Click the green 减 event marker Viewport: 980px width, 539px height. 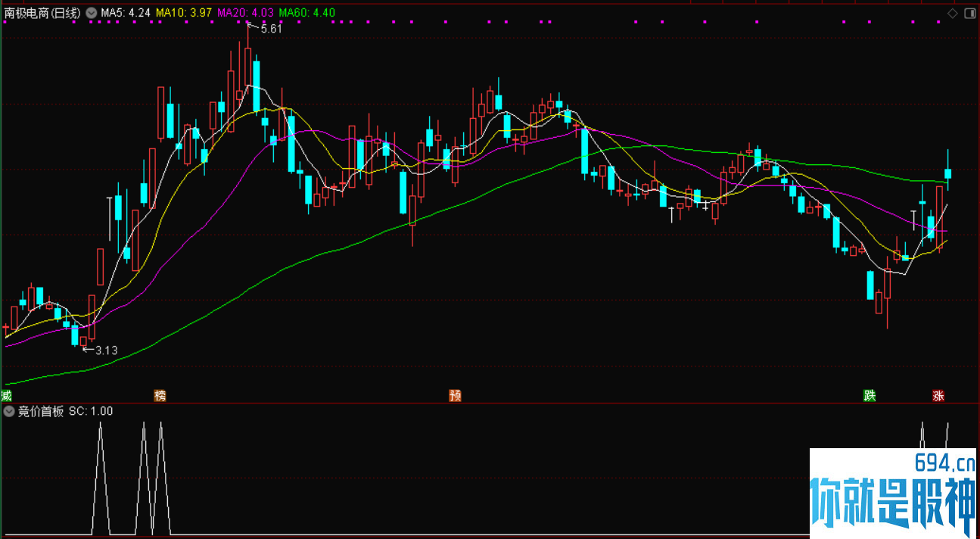coord(7,396)
